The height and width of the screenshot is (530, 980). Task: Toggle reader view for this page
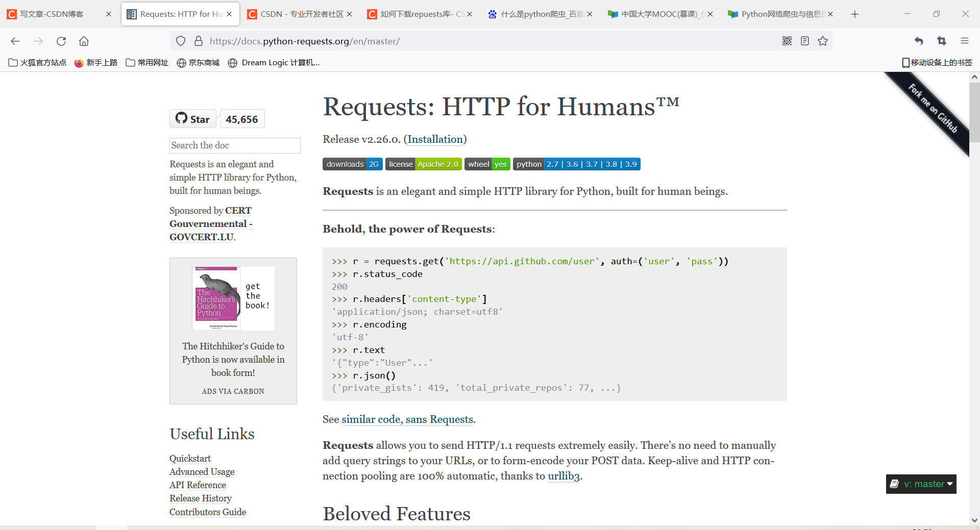tap(804, 41)
